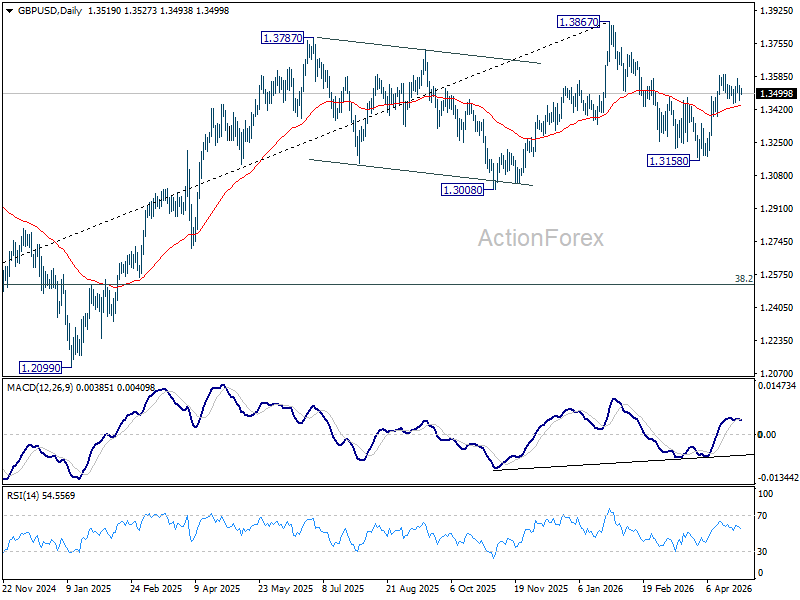The image size is (800, 600).
Task: Select the 1.38670 high price label
Action: coord(579,22)
